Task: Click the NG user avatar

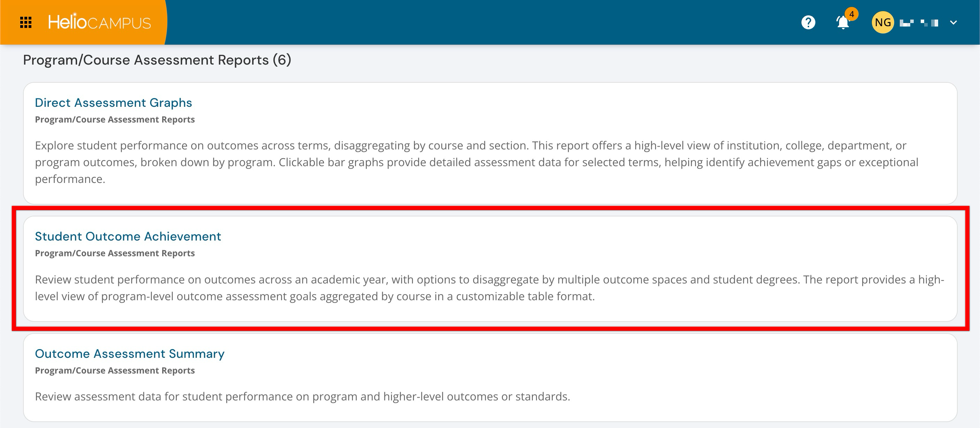Action: 882,22
